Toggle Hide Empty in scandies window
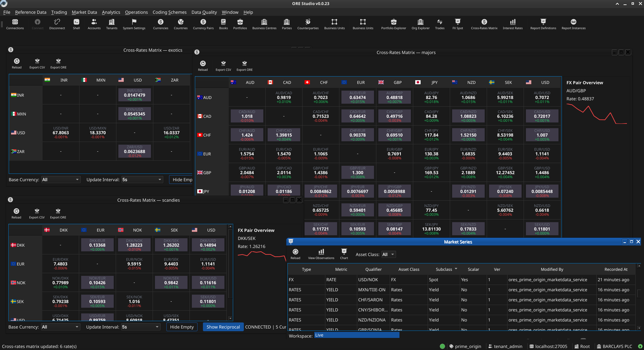This screenshot has width=644, height=350. tap(182, 327)
